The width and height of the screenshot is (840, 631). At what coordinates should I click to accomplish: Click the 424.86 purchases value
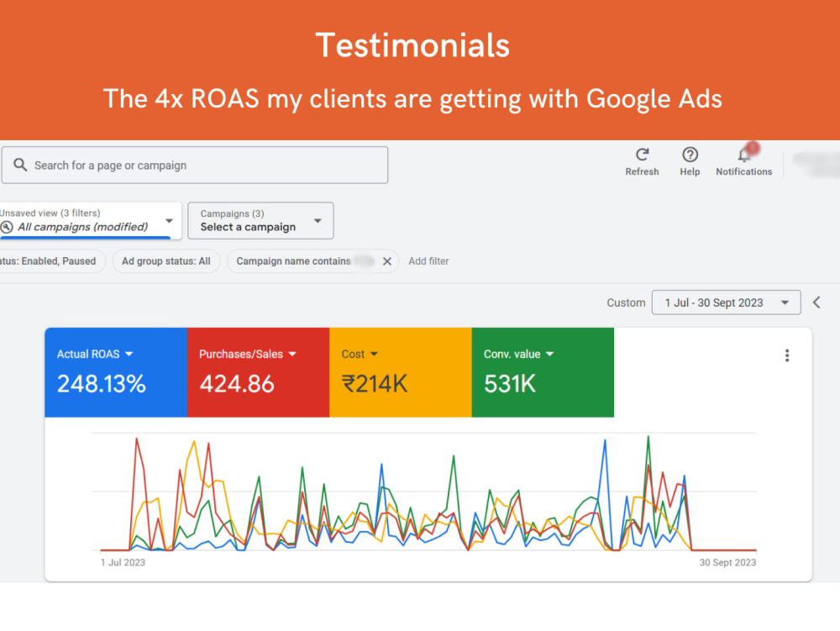237,384
